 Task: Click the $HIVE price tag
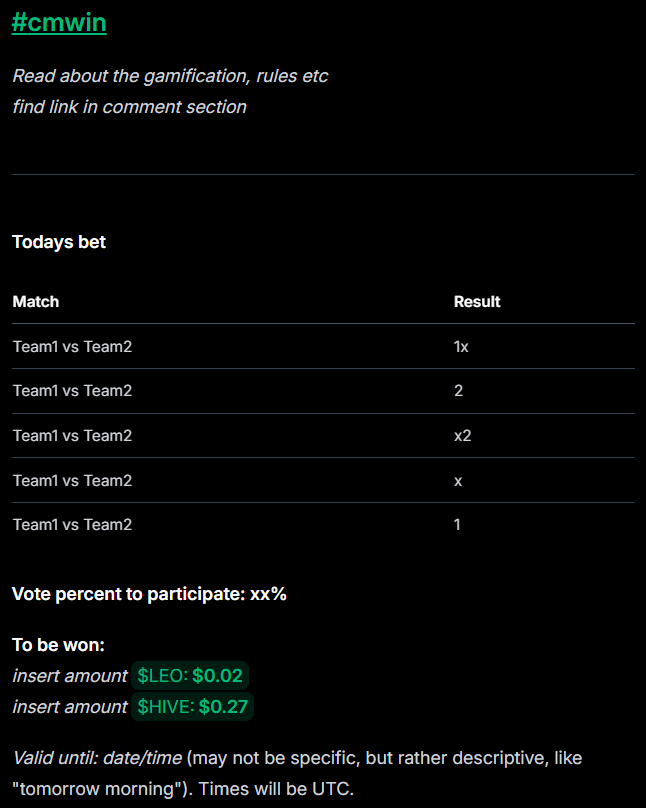pos(193,706)
